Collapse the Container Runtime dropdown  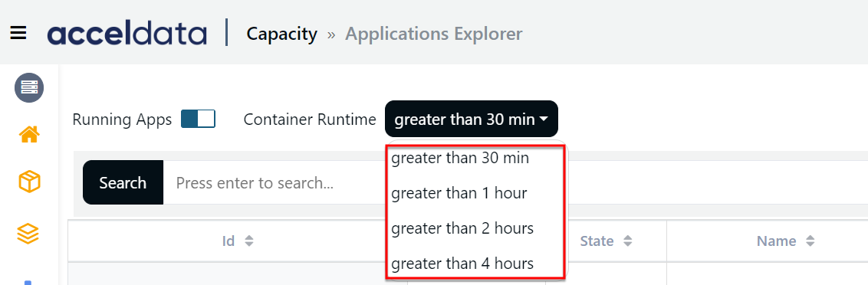point(471,119)
